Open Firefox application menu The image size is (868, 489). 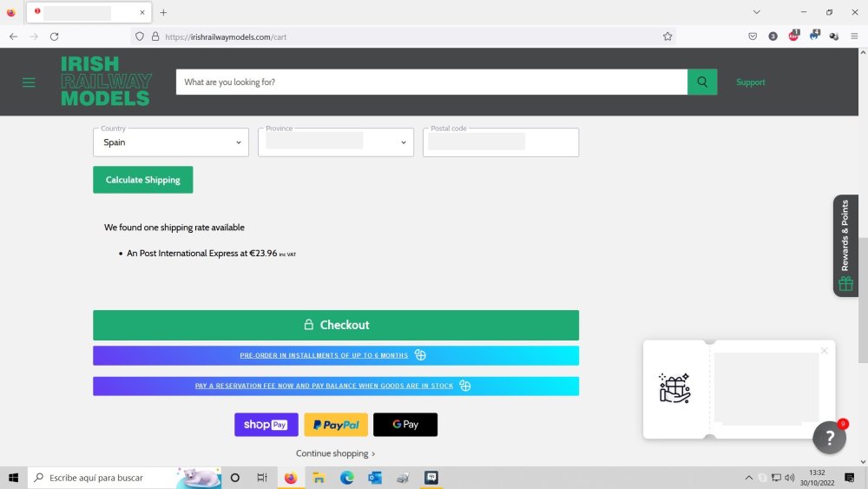[x=854, y=36]
